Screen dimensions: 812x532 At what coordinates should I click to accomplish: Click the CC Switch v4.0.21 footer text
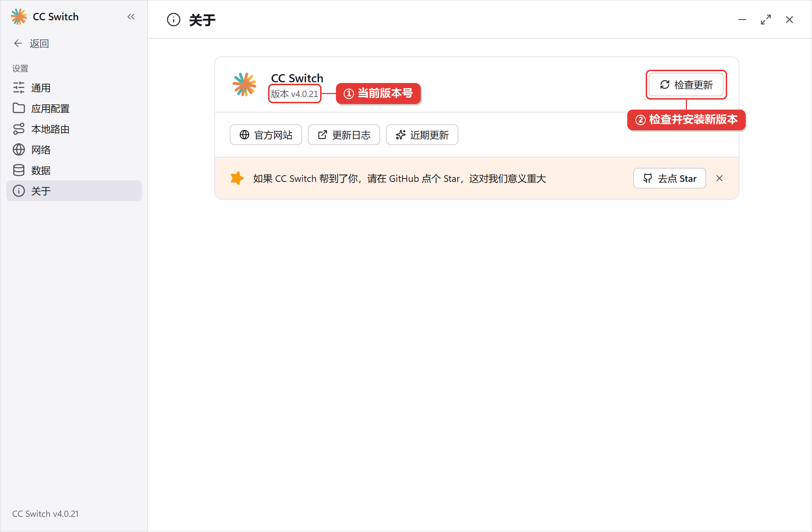(45, 514)
